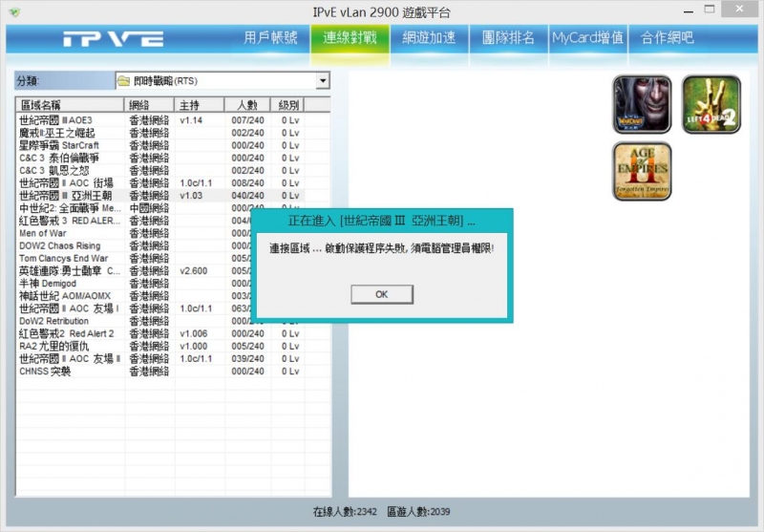This screenshot has height=532, width=764.
Task: Click v1.14 host version cell
Action: pos(191,120)
